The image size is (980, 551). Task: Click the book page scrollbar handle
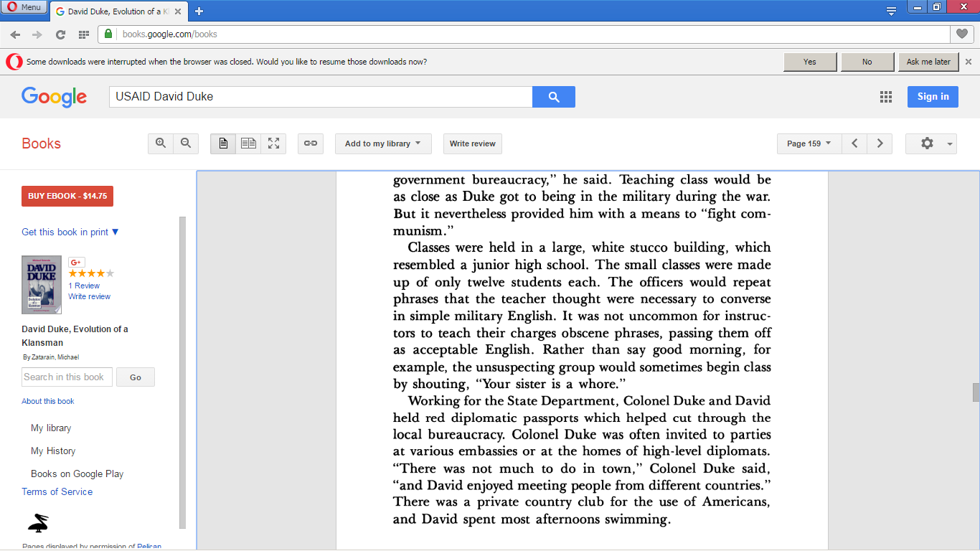coord(976,392)
